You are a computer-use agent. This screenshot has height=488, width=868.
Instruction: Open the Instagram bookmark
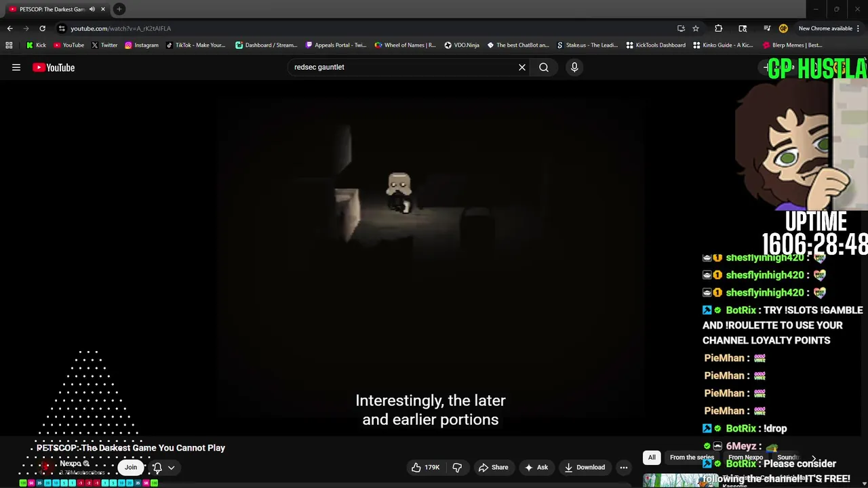141,45
